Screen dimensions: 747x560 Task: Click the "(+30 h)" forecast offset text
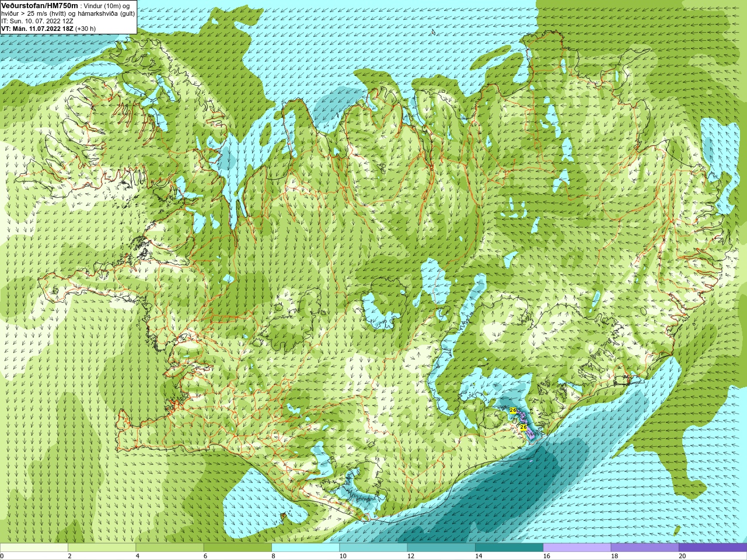[86, 29]
